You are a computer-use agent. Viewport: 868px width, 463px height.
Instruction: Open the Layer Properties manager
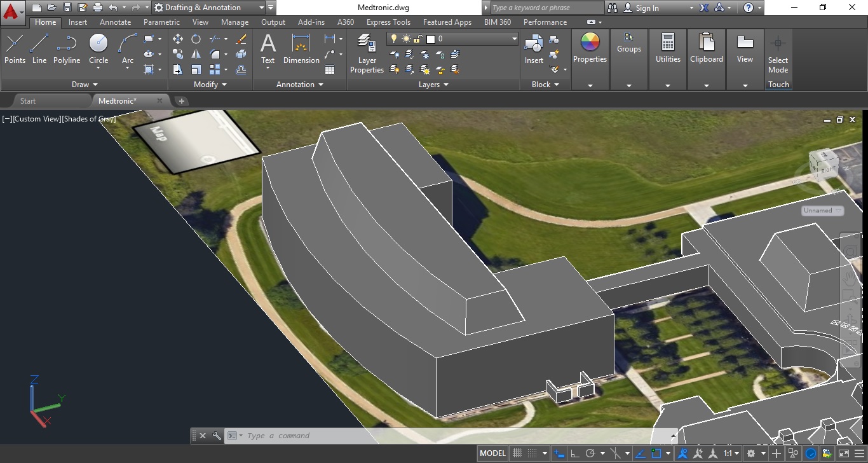tap(367, 53)
